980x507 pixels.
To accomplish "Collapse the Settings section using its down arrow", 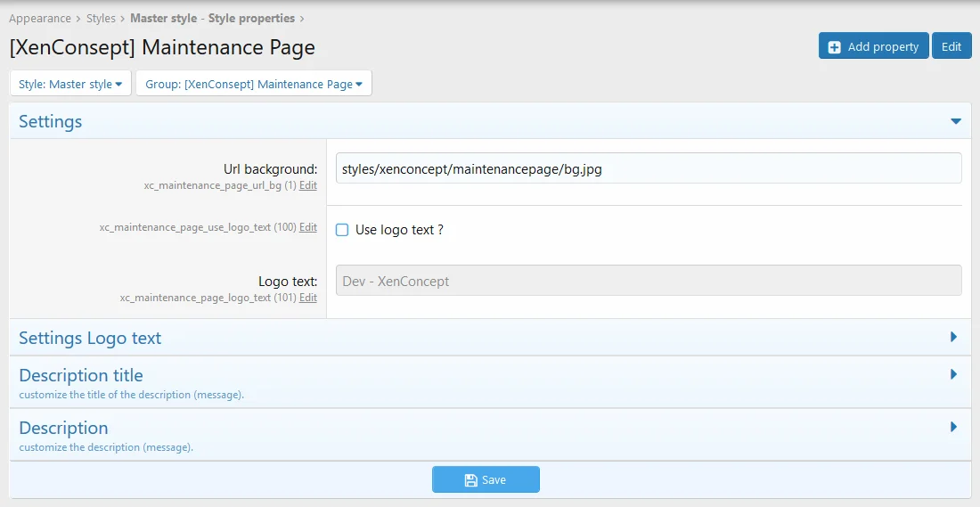I will pos(955,121).
